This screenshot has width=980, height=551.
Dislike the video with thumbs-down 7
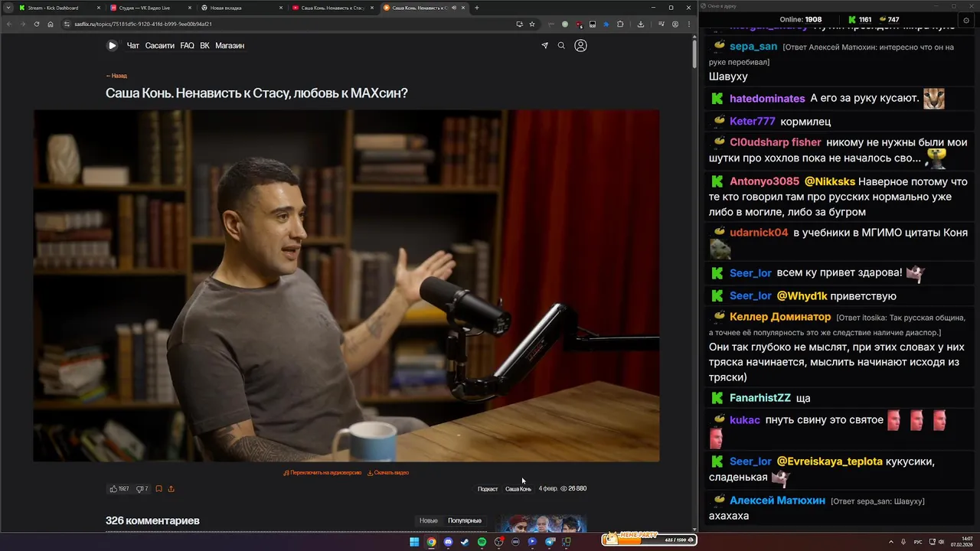(142, 488)
